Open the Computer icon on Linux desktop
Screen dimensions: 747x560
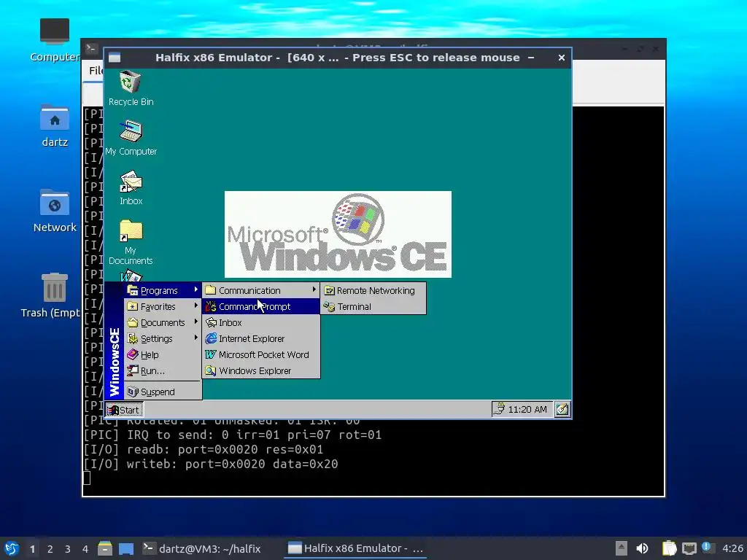54,40
